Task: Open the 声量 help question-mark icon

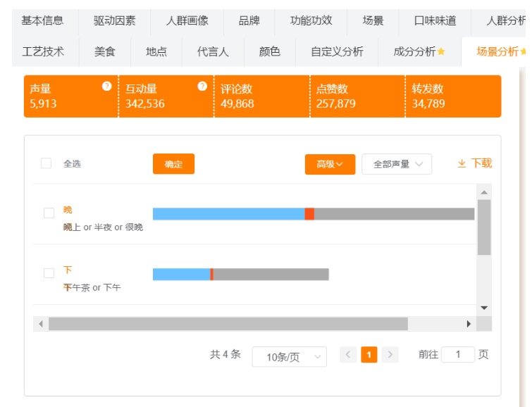Action: click(x=107, y=87)
